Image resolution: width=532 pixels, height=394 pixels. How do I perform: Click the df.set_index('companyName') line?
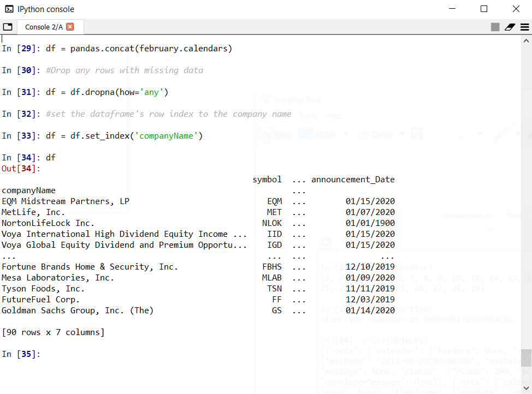point(102,136)
